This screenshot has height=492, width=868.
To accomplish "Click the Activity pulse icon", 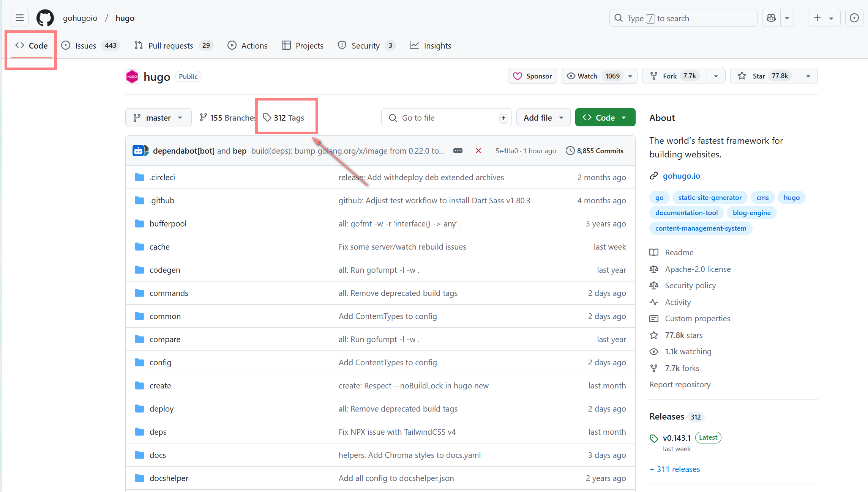I will tap(654, 302).
